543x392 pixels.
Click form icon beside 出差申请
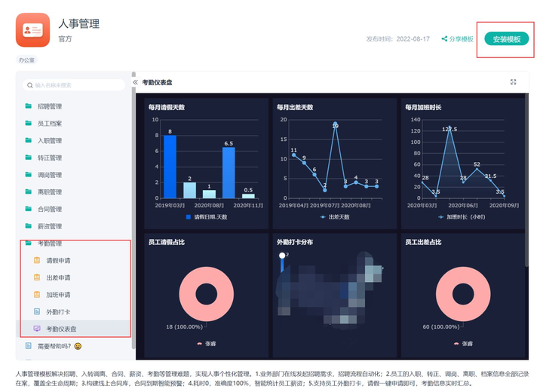point(37,277)
